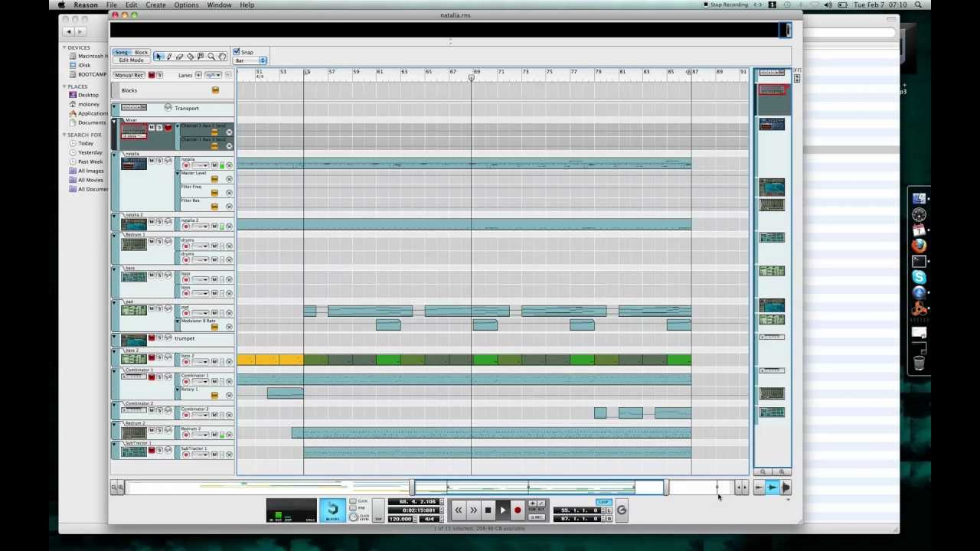Solo the bass 2 track
Viewport: 980px width, 551px height.
pyautogui.click(x=158, y=357)
